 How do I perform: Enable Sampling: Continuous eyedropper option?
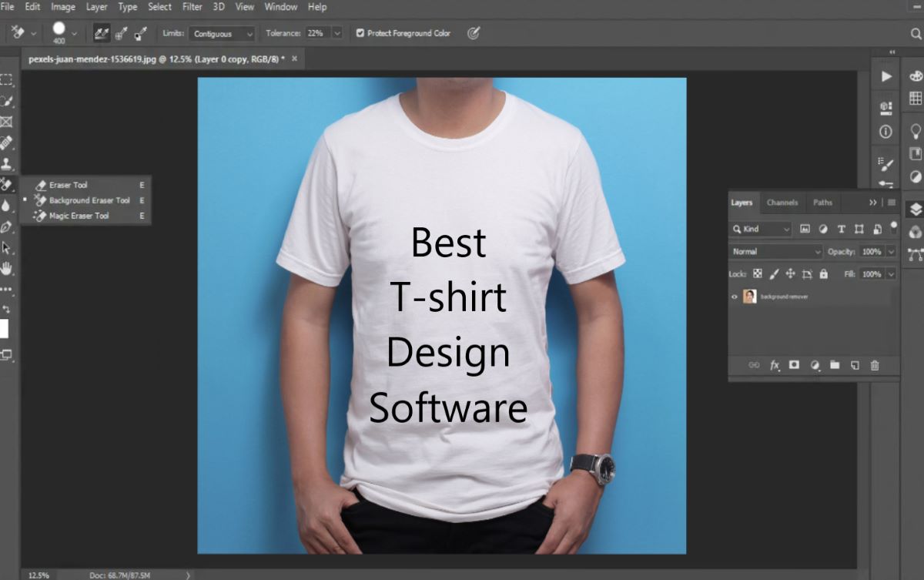click(x=101, y=33)
